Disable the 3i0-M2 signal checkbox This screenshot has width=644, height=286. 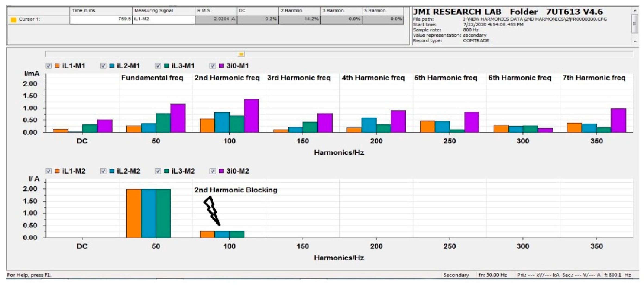coord(213,171)
